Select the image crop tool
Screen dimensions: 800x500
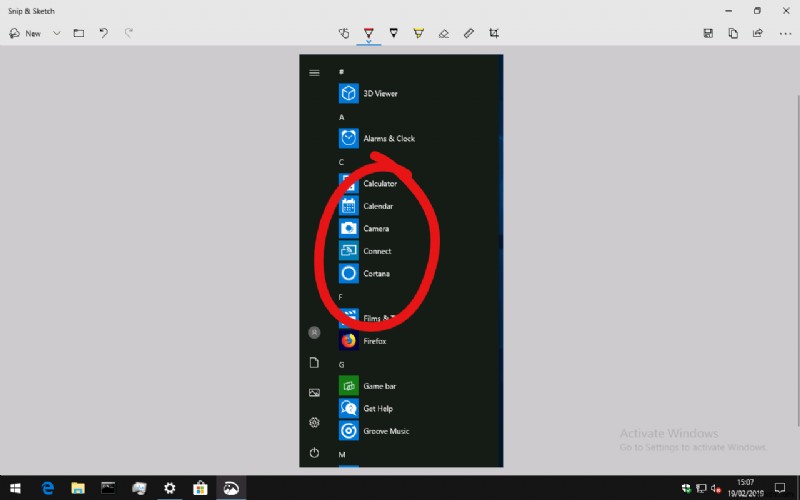pyautogui.click(x=493, y=33)
